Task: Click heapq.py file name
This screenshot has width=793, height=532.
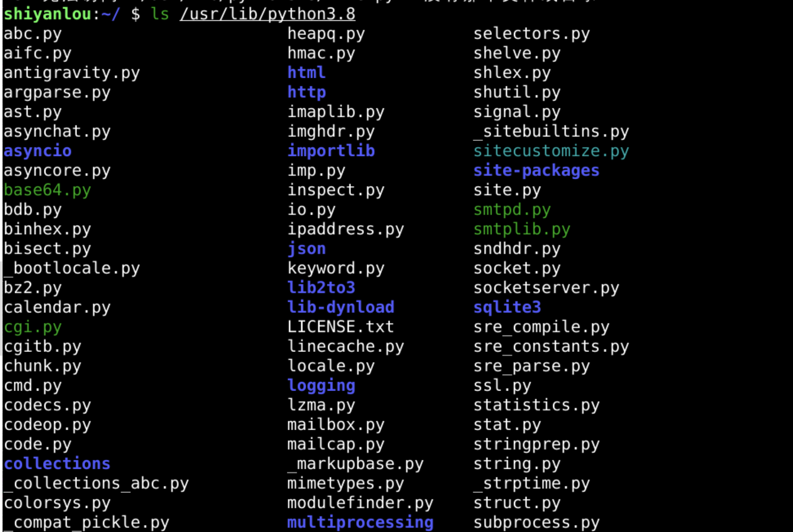Action: pyautogui.click(x=326, y=34)
